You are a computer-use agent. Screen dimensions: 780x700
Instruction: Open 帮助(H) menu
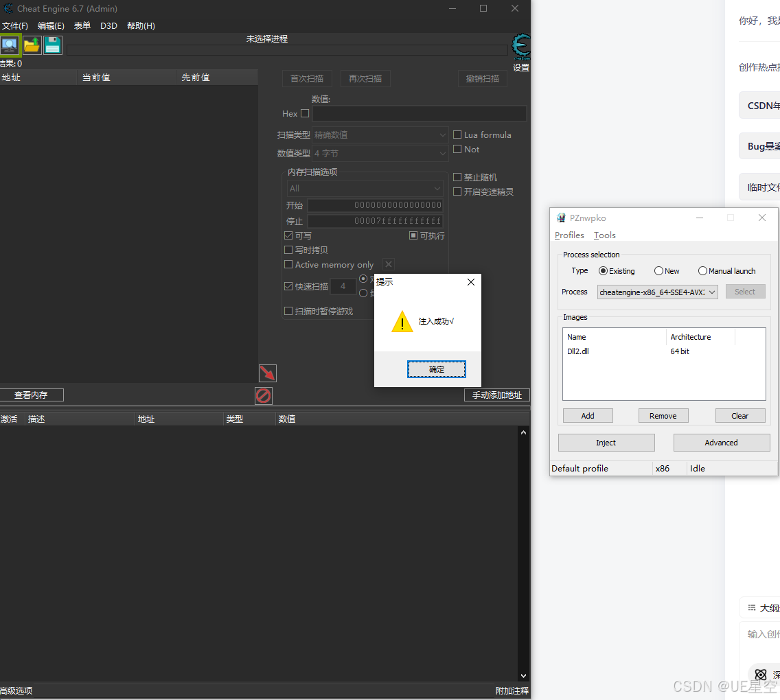(x=141, y=26)
